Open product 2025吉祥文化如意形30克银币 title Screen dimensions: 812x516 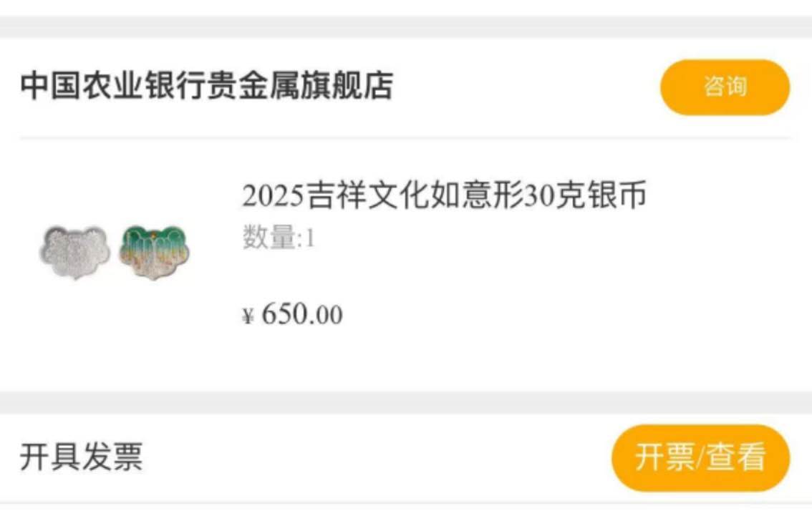click(x=445, y=195)
